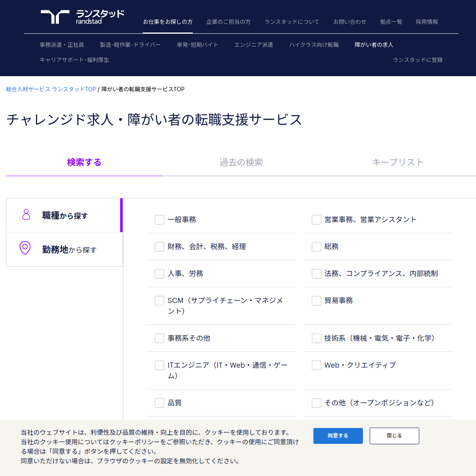
Task: Click the ランスタッドに登録 link
Action: click(x=418, y=60)
